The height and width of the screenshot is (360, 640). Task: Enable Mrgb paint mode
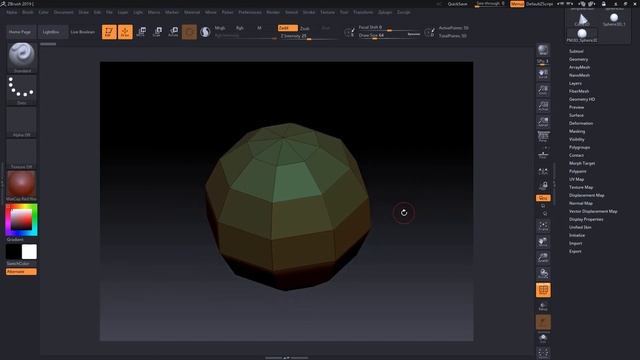click(220, 28)
